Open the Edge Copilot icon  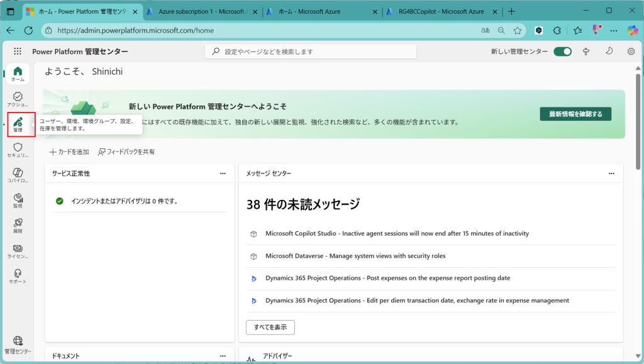tap(633, 30)
